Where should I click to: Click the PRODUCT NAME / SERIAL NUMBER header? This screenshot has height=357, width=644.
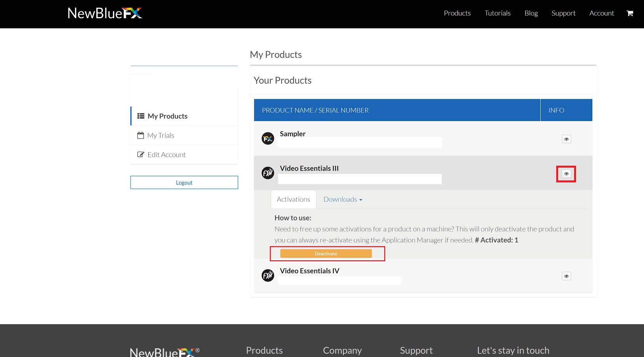tap(315, 110)
